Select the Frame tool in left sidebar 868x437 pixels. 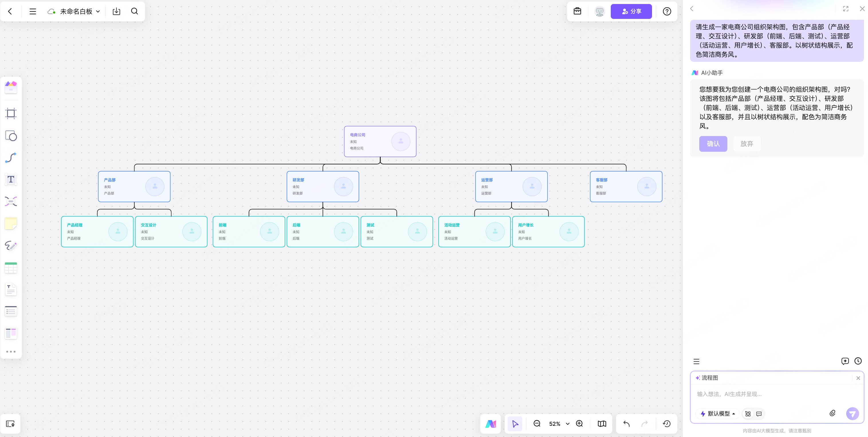pyautogui.click(x=11, y=114)
